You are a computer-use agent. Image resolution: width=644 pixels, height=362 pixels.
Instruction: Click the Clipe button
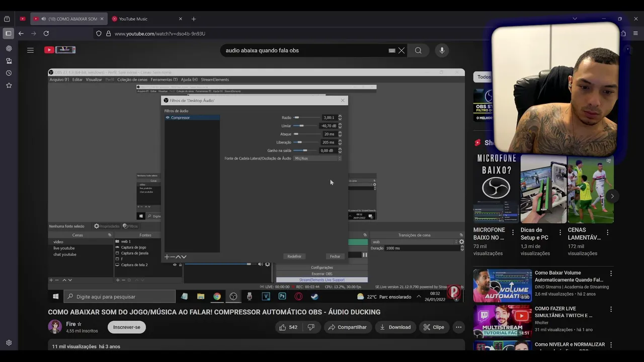(434, 327)
